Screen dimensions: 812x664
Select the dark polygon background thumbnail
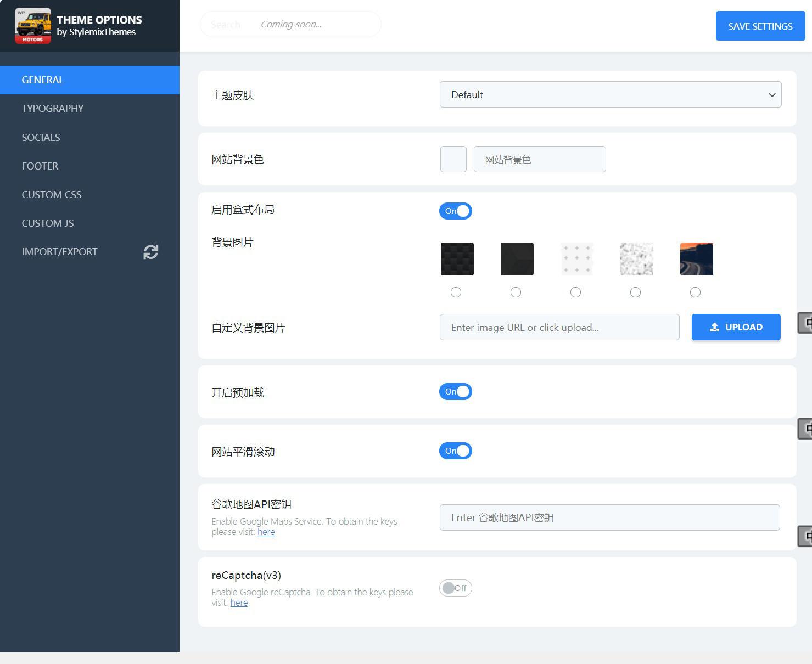click(x=517, y=259)
